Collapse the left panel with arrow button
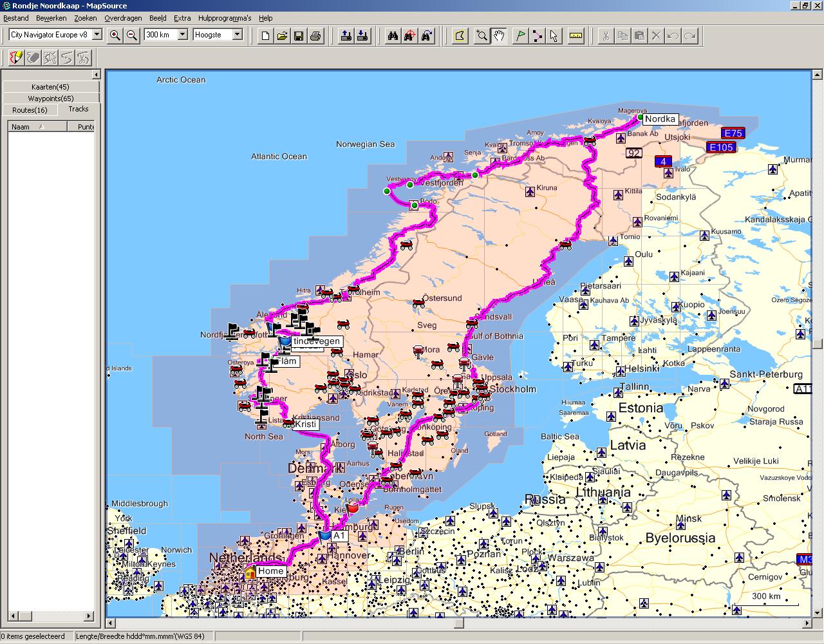This screenshot has width=824, height=644. click(96, 75)
